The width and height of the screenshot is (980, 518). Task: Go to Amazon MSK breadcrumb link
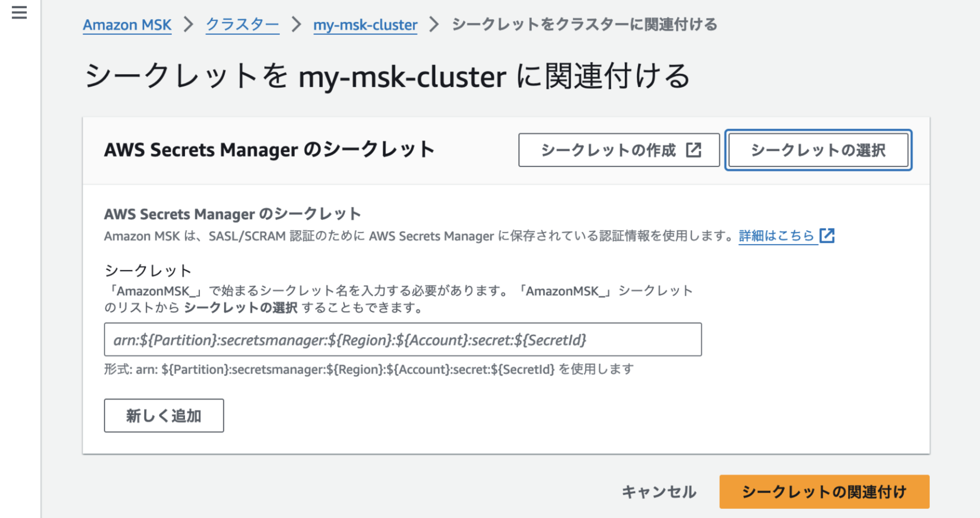(127, 24)
